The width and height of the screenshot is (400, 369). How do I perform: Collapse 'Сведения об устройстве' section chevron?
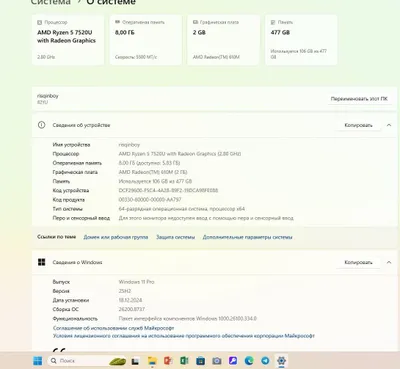point(389,125)
